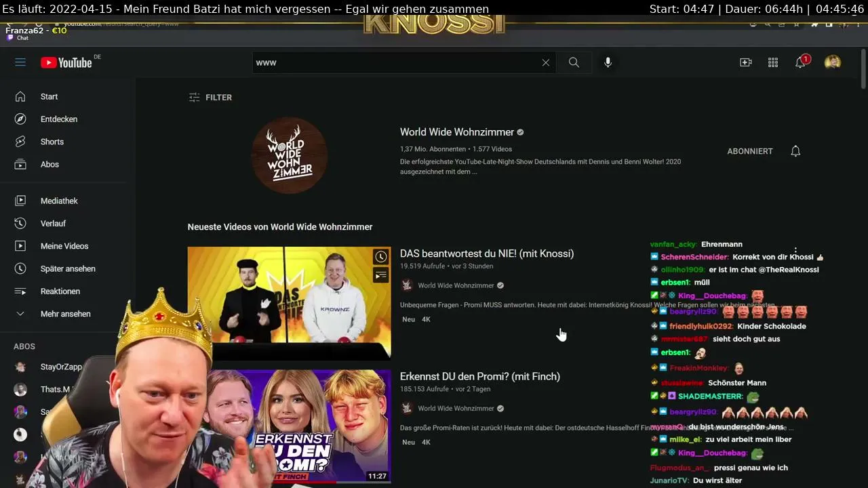
Task: Open the notifications bell in the header
Action: tap(801, 62)
